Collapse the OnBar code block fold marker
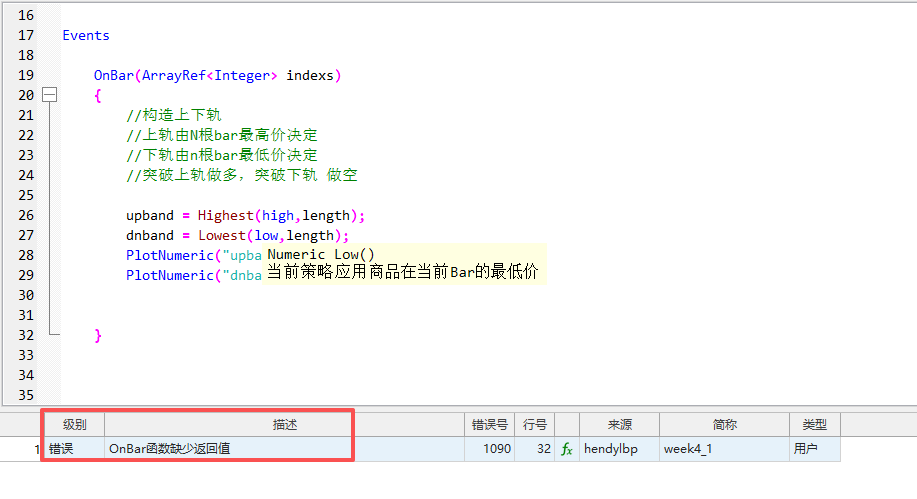This screenshot has width=917, height=499. coord(49,95)
